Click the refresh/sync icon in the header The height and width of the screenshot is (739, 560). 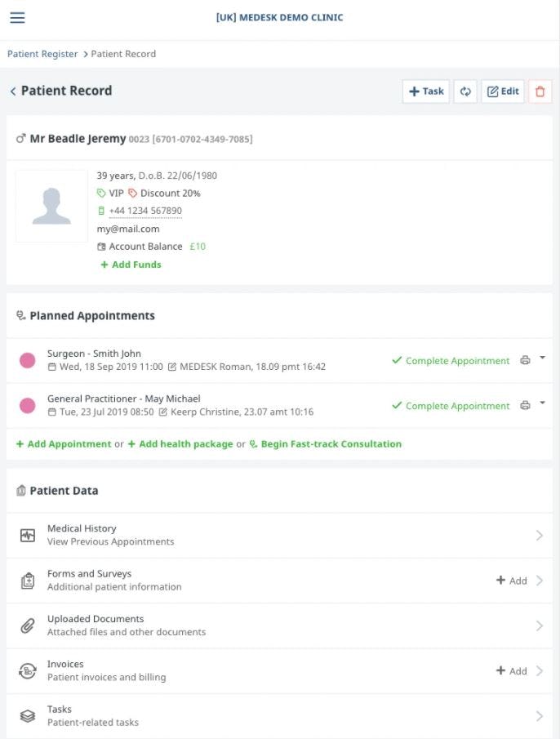[464, 91]
